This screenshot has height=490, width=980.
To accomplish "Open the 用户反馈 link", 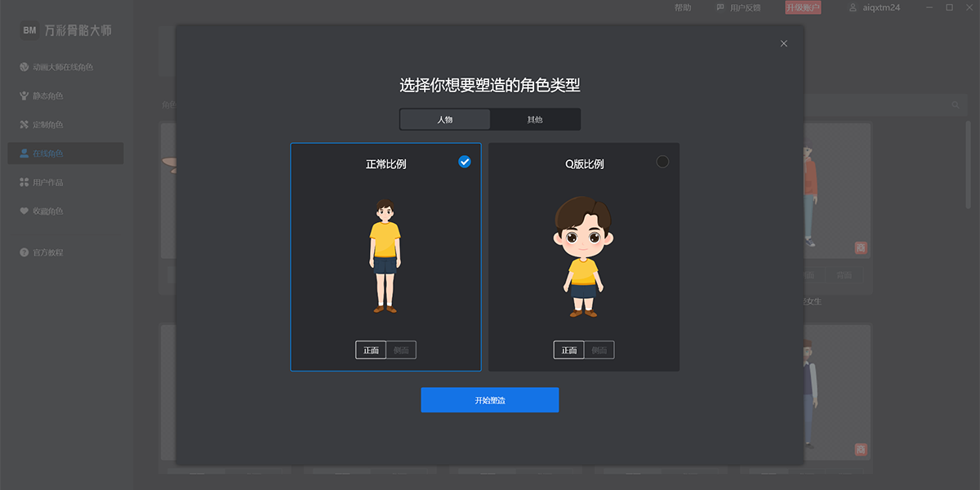I will (x=739, y=7).
